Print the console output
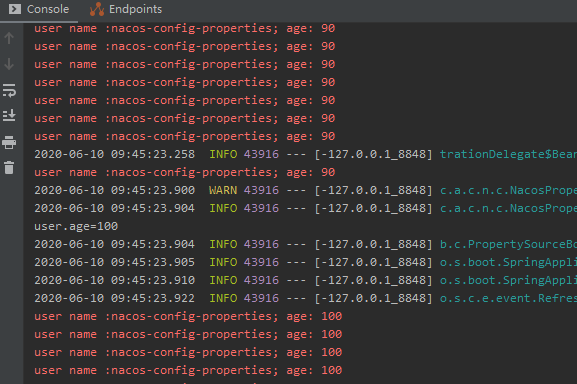577x384 pixels. click(9, 142)
